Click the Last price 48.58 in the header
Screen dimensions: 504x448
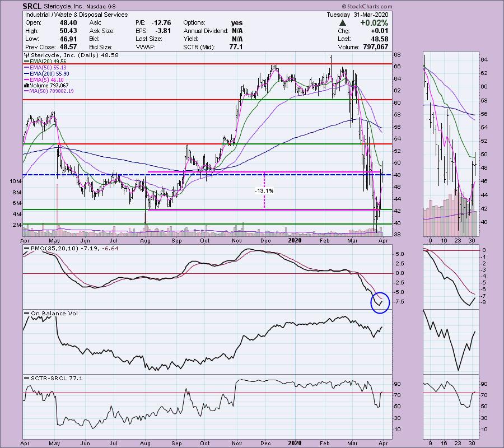379,39
